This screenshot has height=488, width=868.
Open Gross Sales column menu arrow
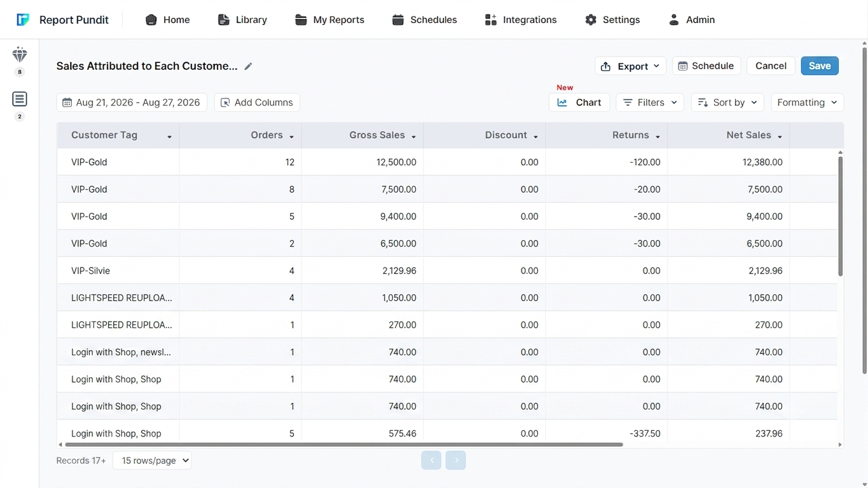[x=414, y=137]
